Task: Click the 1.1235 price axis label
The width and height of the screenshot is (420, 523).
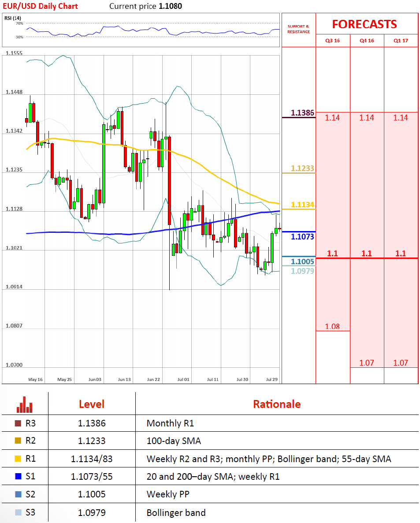Action: pos(14,170)
